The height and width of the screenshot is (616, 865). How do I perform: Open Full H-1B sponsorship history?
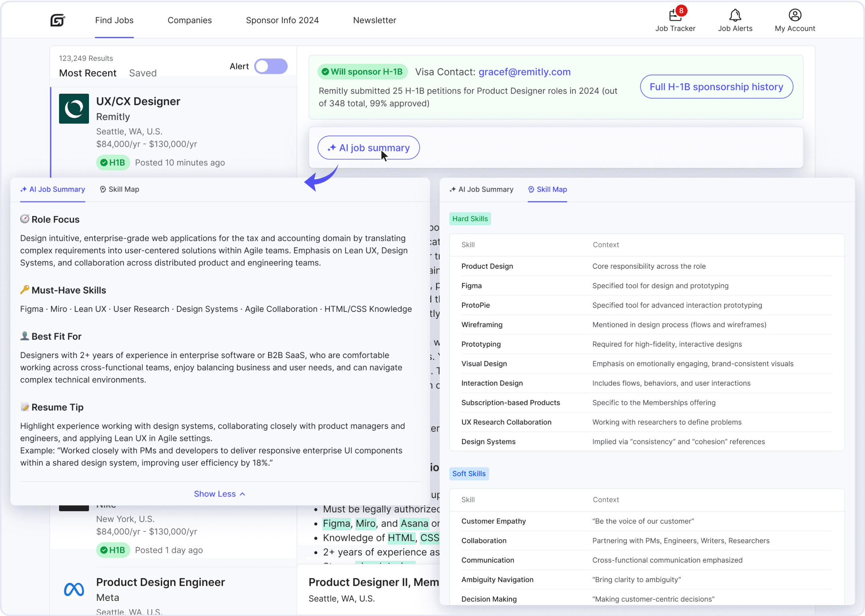pos(716,87)
